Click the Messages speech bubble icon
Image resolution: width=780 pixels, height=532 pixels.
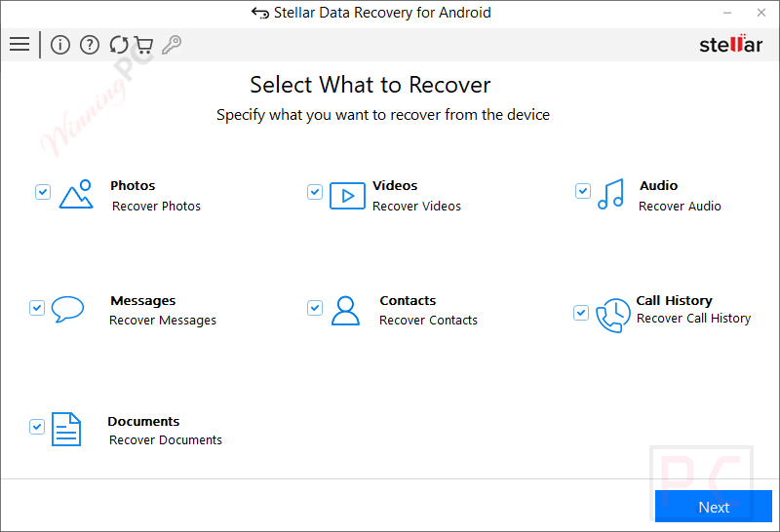67,309
